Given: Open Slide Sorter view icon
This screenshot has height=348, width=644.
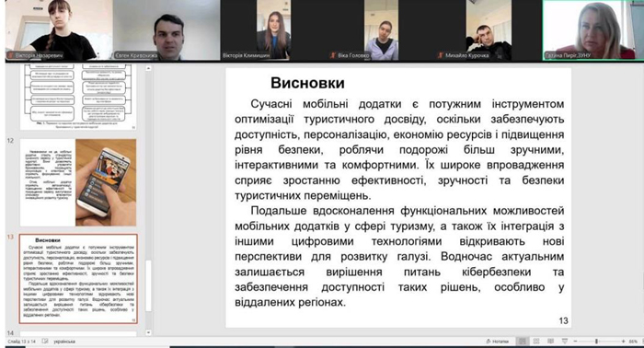Looking at the screenshot, I should point(536,341).
